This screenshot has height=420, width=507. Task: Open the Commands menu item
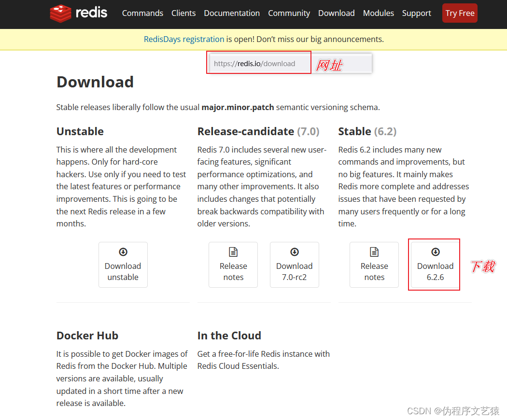point(142,13)
